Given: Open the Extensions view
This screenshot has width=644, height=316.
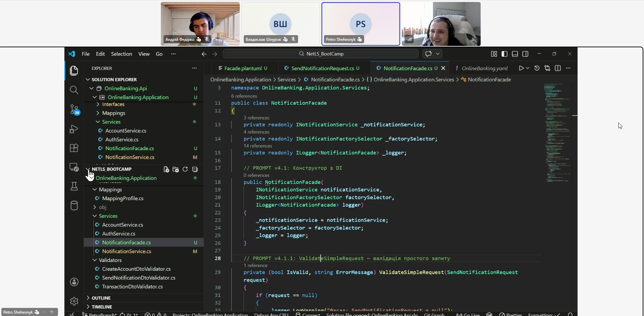Looking at the screenshot, I should click(74, 148).
